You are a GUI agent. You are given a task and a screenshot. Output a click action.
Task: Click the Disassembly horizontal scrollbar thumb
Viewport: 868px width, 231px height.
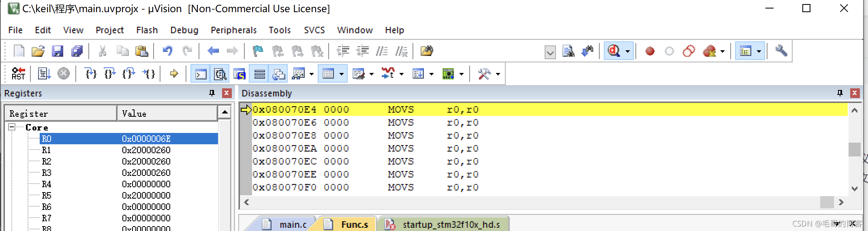(x=827, y=202)
